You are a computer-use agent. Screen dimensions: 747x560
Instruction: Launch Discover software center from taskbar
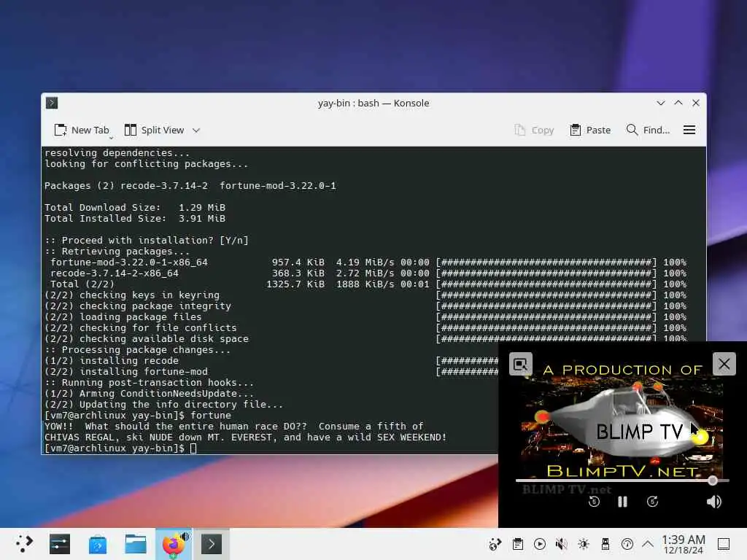[98, 544]
